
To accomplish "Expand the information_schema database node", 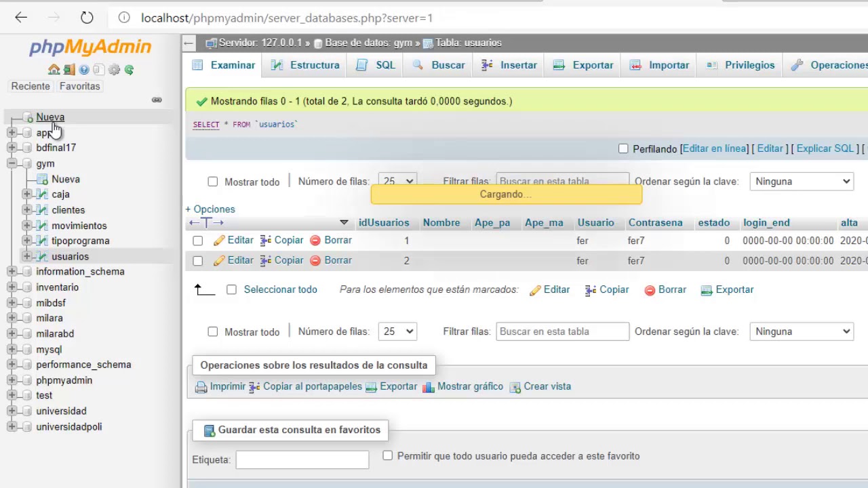I will tap(12, 272).
